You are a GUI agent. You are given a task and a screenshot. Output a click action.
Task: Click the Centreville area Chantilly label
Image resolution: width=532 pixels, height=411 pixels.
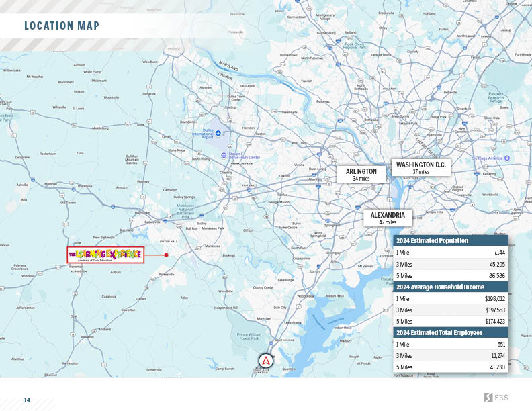(x=226, y=173)
